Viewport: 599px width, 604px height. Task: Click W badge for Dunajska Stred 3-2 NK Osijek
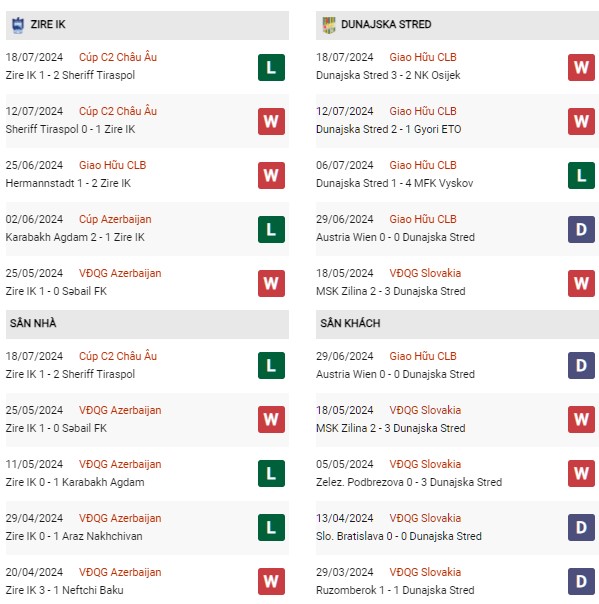click(581, 67)
